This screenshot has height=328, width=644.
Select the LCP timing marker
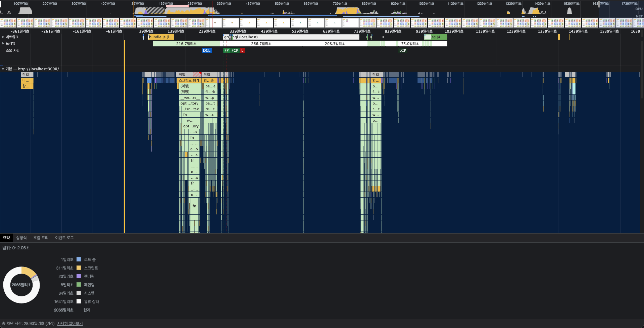tap(402, 50)
